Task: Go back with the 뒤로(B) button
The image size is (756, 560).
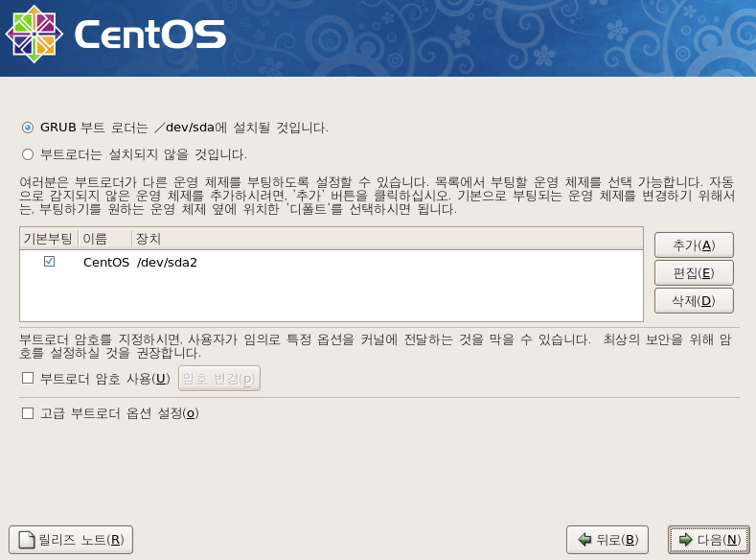Action: tap(607, 540)
